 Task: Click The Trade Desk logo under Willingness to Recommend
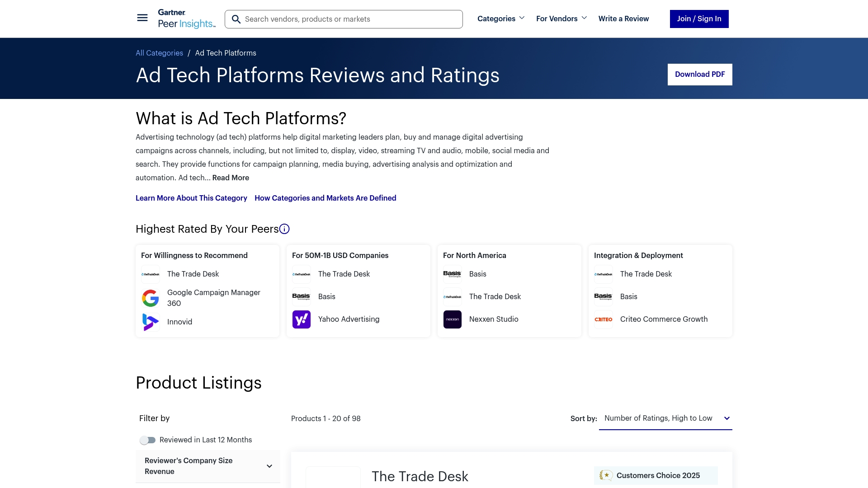pos(151,274)
